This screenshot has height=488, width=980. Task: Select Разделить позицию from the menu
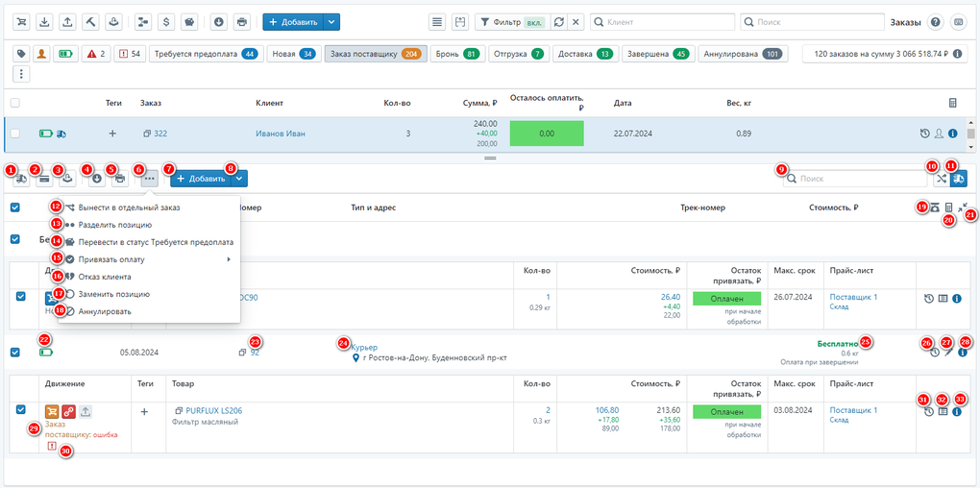click(x=114, y=225)
